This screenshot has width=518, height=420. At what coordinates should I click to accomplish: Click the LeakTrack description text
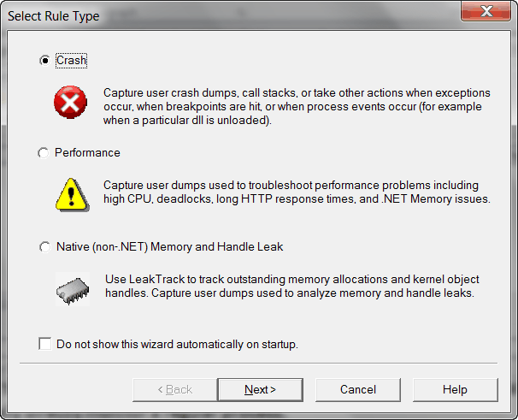click(292, 286)
